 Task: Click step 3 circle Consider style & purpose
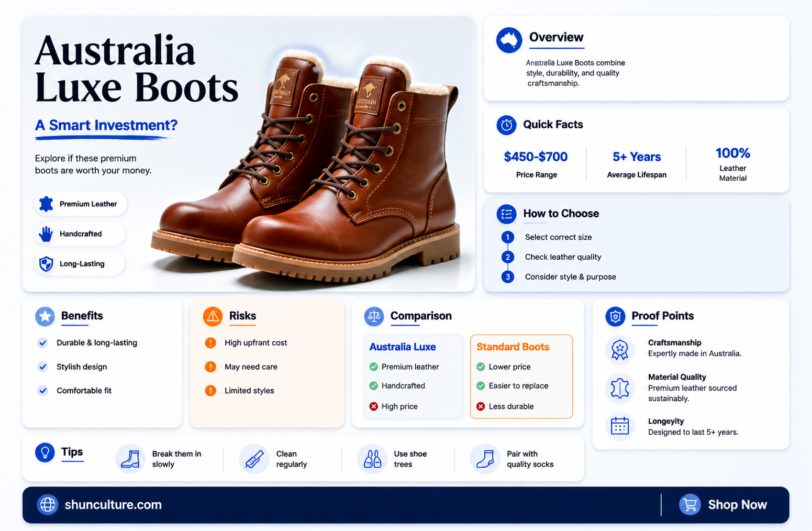[507, 277]
